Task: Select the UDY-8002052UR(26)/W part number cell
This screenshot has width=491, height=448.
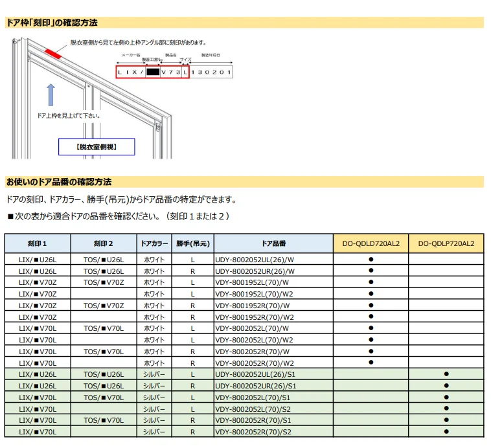Action: tap(255, 271)
